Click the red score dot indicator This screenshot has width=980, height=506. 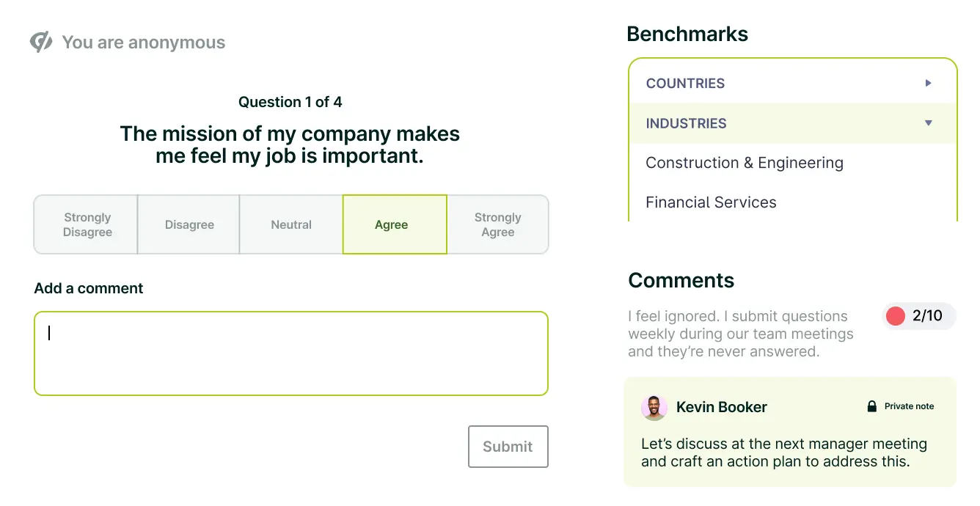(896, 316)
